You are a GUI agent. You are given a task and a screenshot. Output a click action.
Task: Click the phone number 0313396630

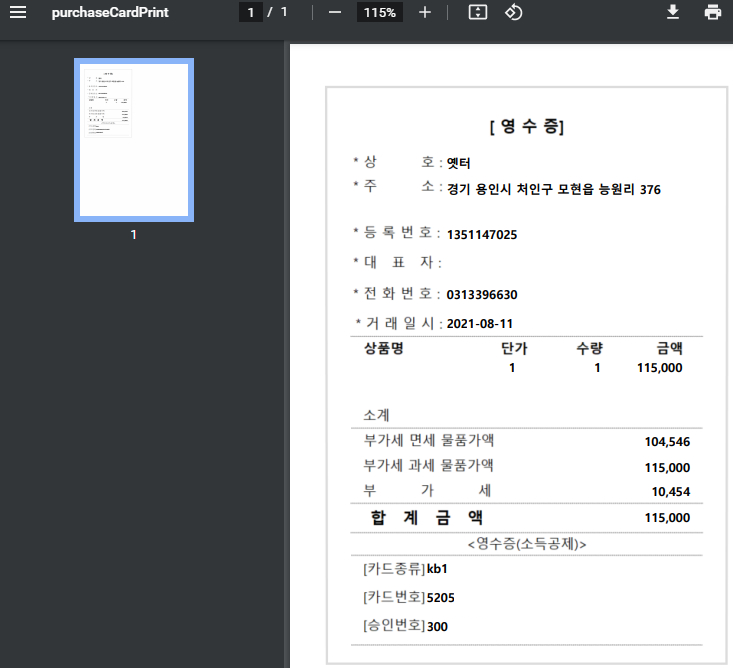pos(482,295)
